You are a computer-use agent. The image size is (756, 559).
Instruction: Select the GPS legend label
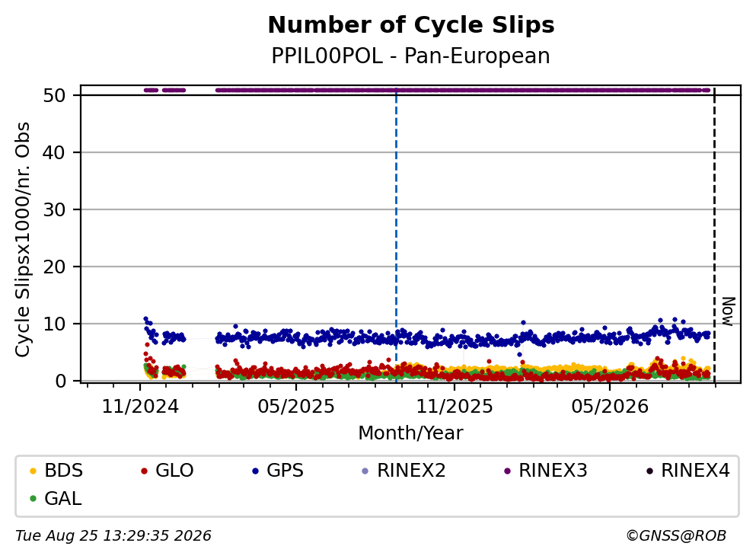[285, 471]
